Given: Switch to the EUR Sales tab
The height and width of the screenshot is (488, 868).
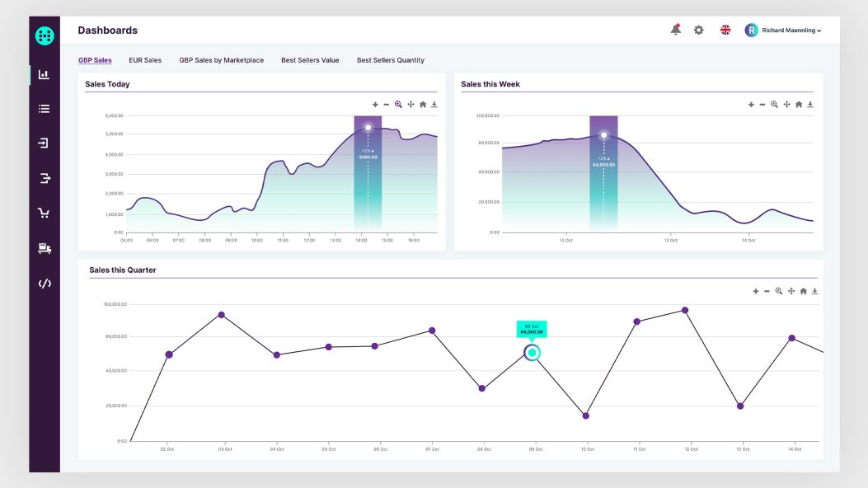Looking at the screenshot, I should tap(145, 60).
